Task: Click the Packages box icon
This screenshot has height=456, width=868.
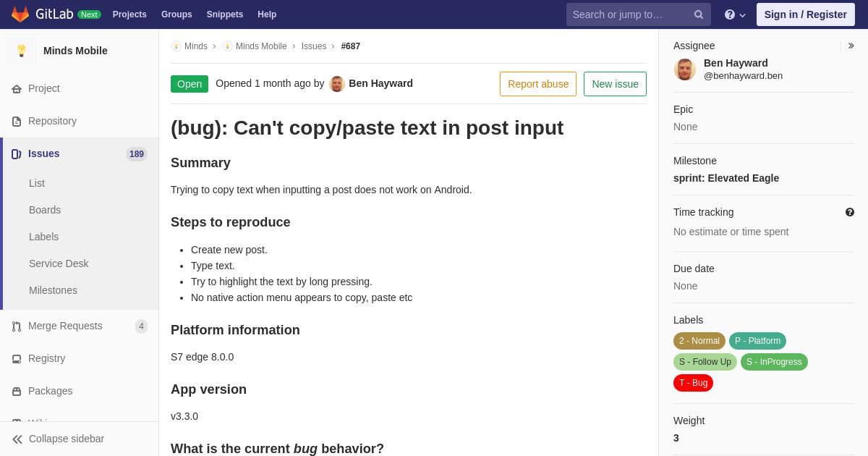Action: pyautogui.click(x=17, y=392)
